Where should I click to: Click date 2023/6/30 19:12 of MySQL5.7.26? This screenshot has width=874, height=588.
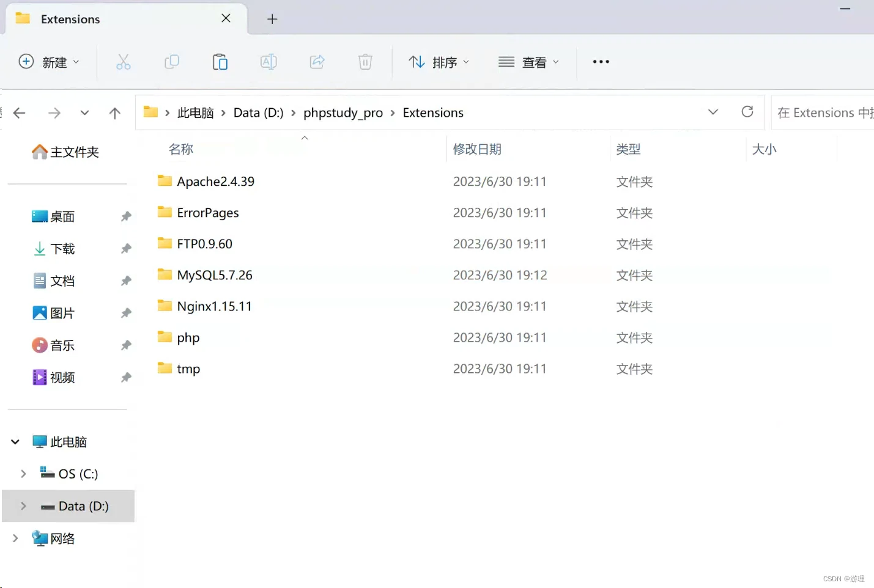[x=500, y=275]
